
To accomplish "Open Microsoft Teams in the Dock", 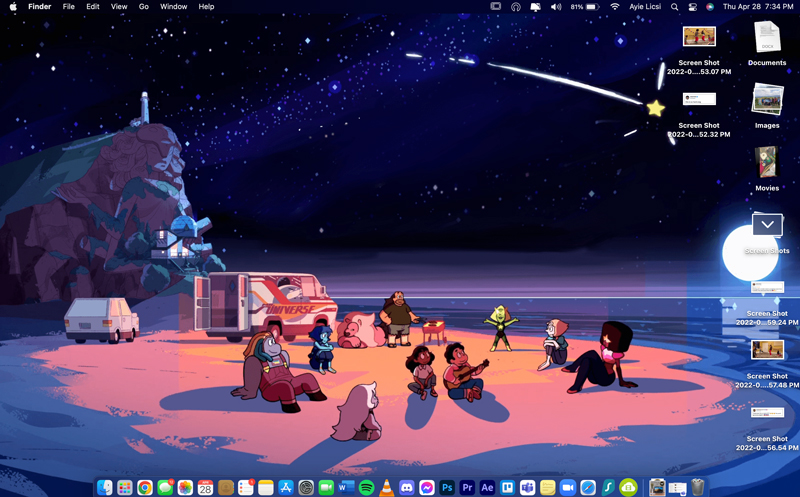I will coord(528,487).
